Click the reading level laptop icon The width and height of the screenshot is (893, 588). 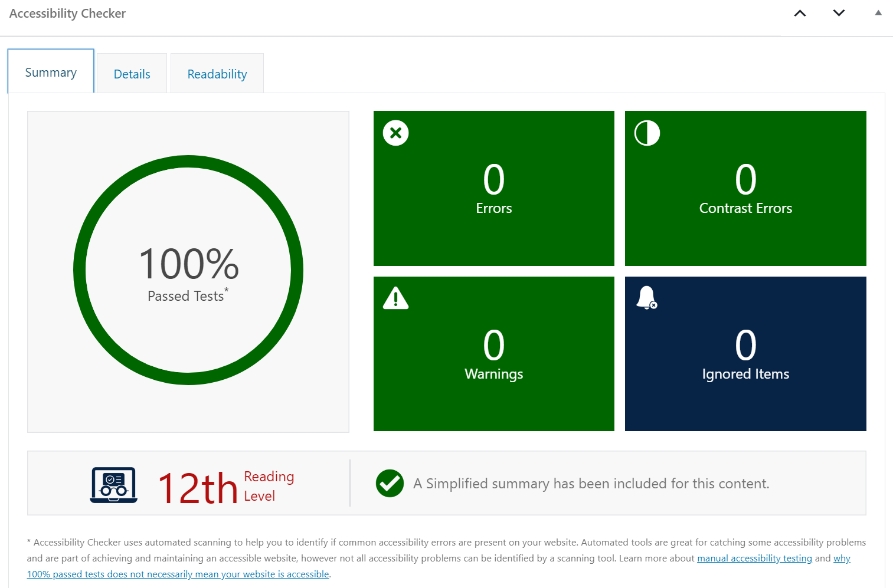tap(114, 485)
